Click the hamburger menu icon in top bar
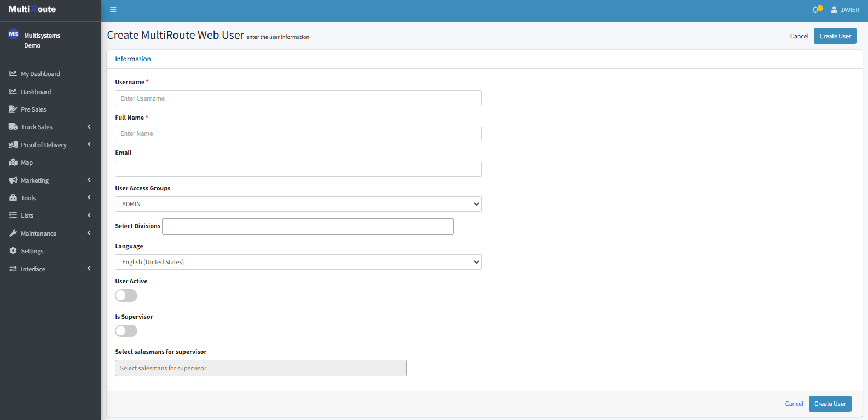Image resolution: width=868 pixels, height=420 pixels. tap(113, 10)
